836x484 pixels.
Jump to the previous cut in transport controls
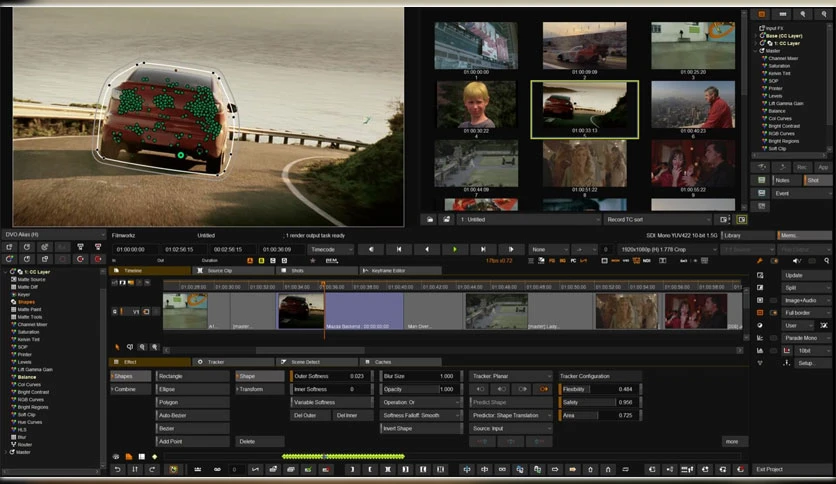click(x=399, y=249)
